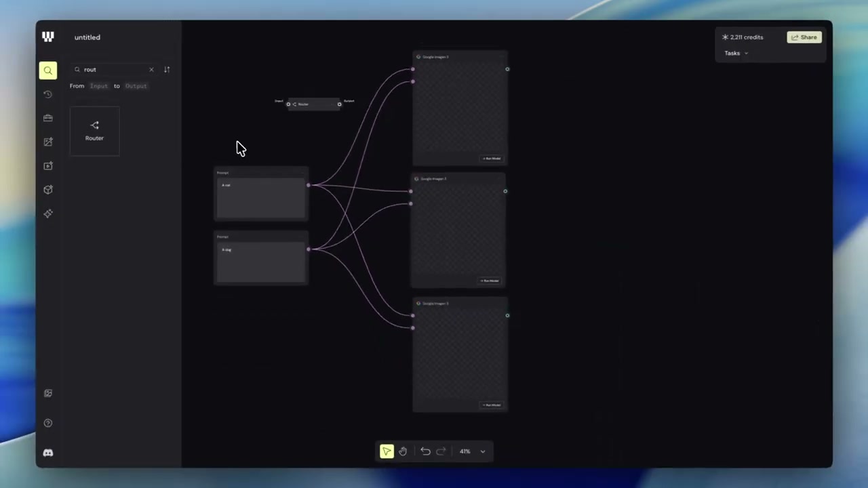This screenshot has height=488, width=868.
Task: Click the Router node's output port
Action: (340, 104)
